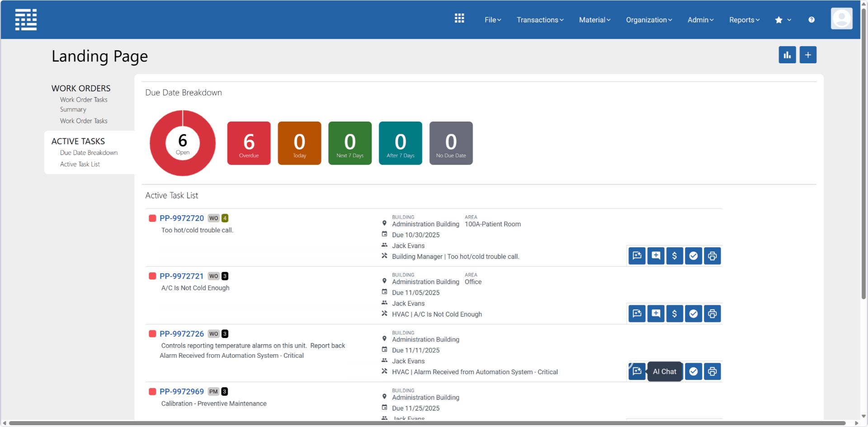868x427 pixels.
Task: Open work order link PP-9972720
Action: pyautogui.click(x=182, y=218)
